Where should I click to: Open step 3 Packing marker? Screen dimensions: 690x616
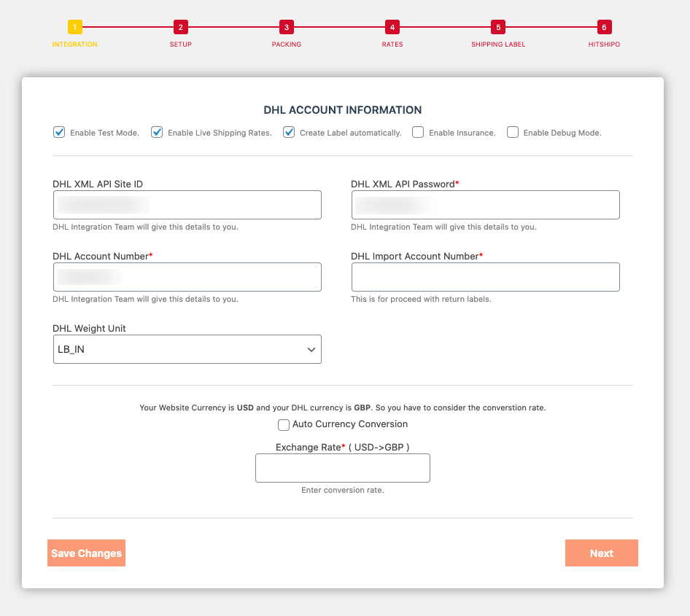pyautogui.click(x=287, y=28)
